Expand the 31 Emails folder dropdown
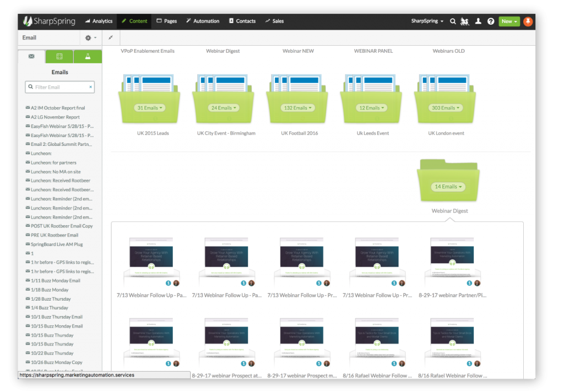564x392 pixels. coord(150,108)
